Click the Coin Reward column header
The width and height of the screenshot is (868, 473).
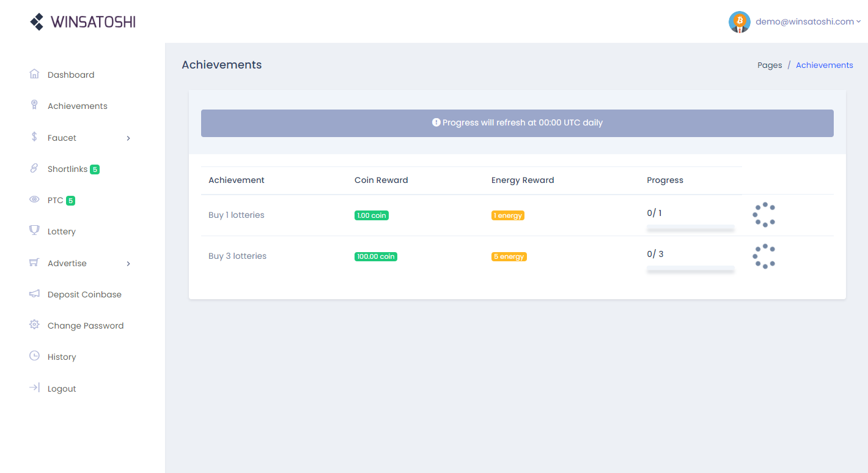[x=381, y=180]
